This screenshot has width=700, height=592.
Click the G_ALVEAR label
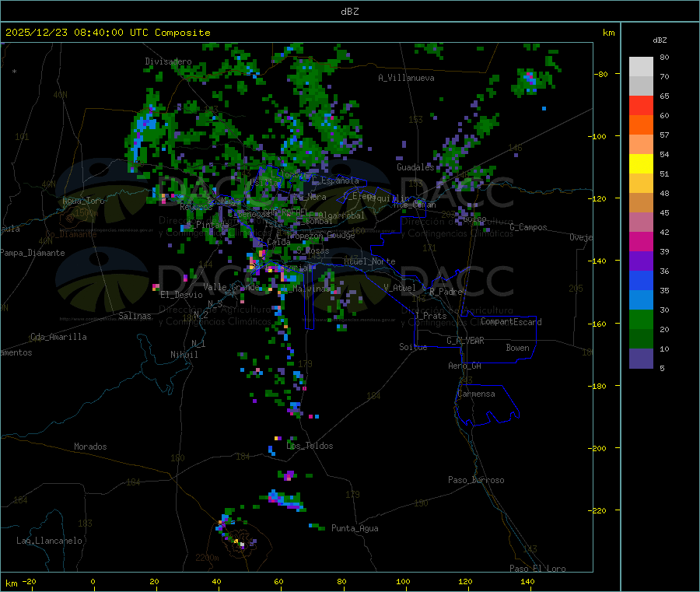pos(466,341)
